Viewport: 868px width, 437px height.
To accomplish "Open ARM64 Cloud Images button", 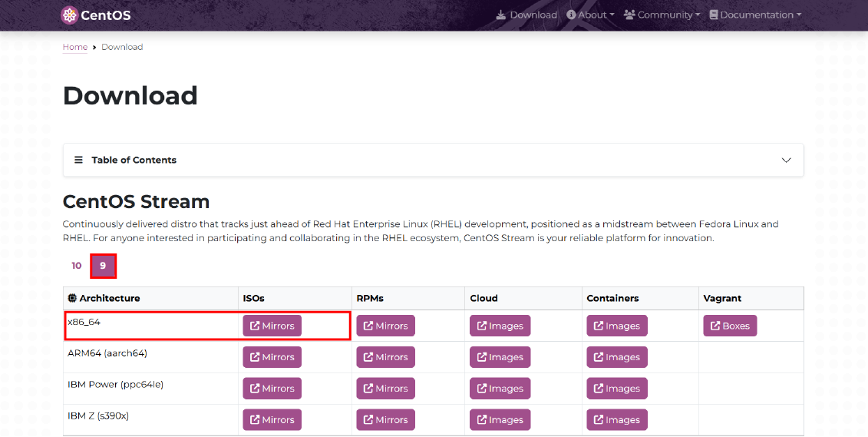I will coord(500,357).
